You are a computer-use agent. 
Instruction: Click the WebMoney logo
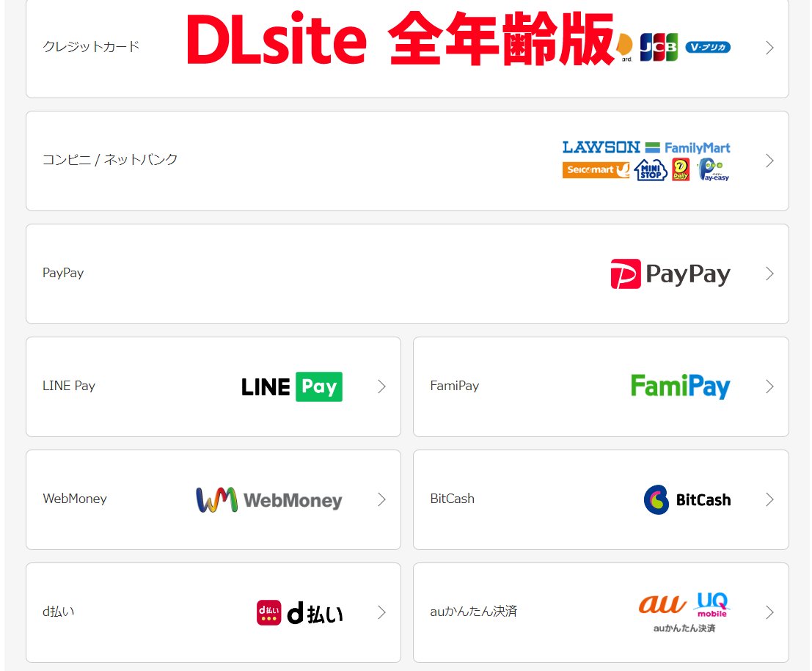[269, 499]
